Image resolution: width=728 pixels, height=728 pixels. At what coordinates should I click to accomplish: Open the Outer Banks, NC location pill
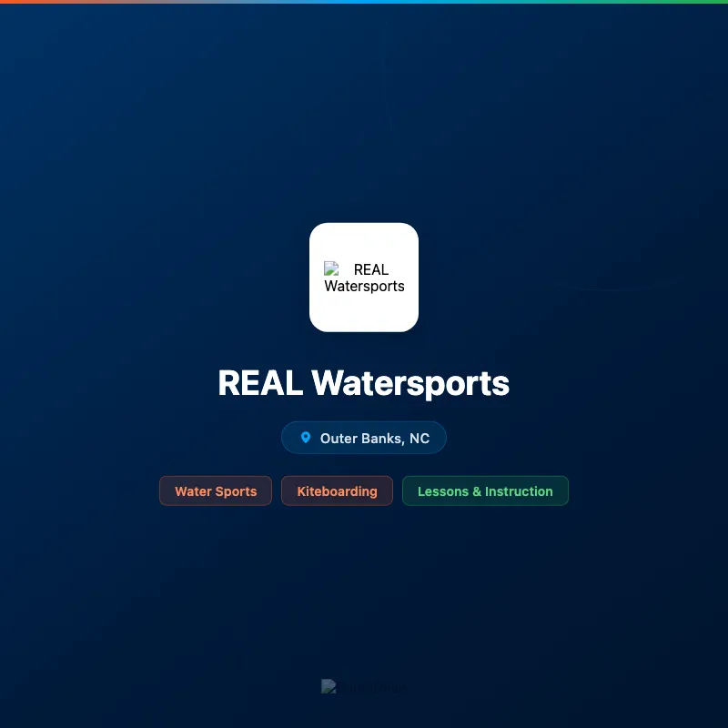[364, 437]
